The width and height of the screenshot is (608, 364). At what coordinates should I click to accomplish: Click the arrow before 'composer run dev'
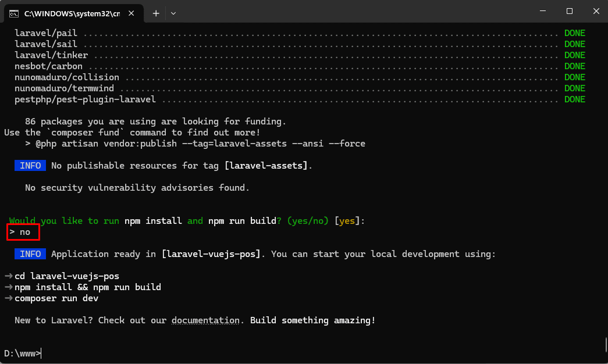click(8, 298)
